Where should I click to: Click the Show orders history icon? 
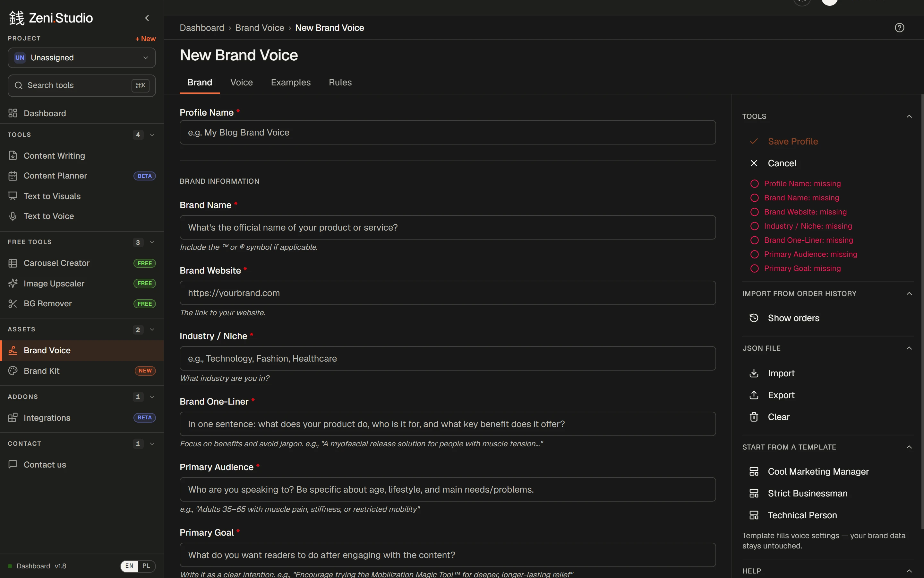coord(754,318)
